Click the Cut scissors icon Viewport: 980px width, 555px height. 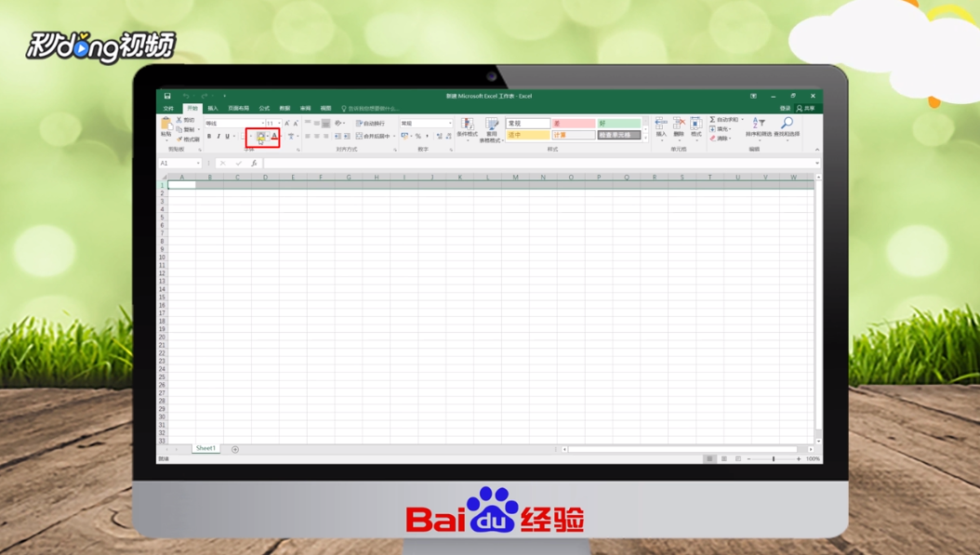tap(179, 120)
